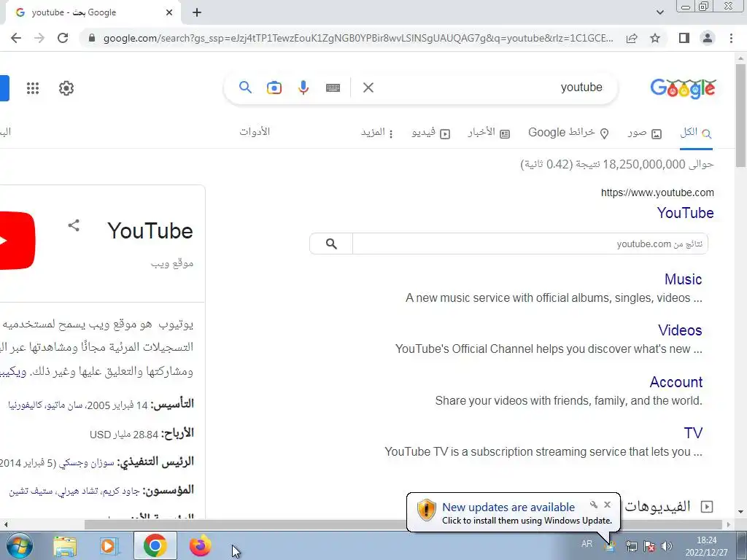Go back using the browser back arrow
This screenshot has height=560, width=747.
[16, 38]
